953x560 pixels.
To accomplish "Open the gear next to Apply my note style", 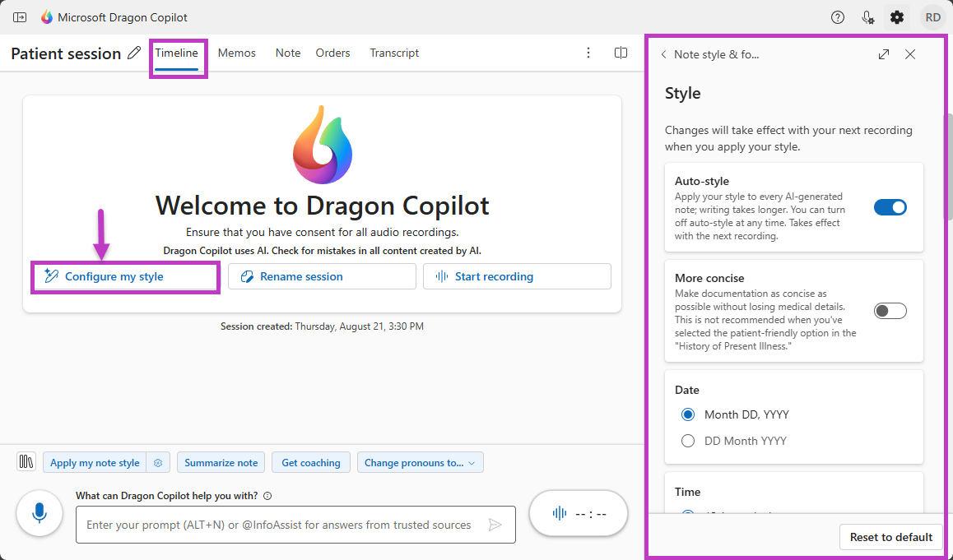I will point(157,462).
